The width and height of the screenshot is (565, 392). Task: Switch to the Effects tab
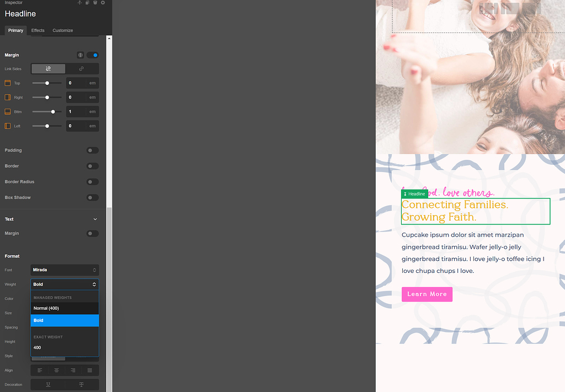(38, 30)
